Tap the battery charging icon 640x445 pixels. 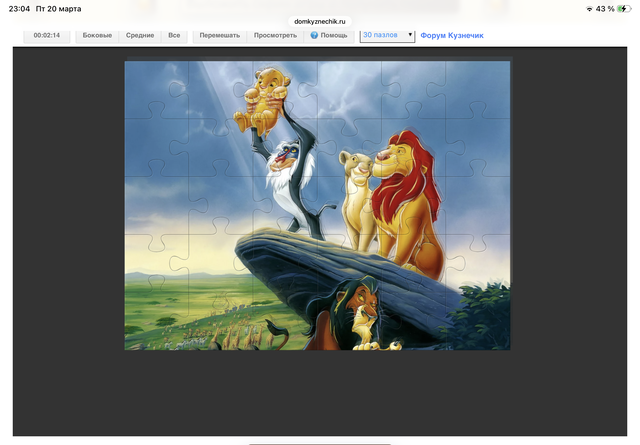click(624, 9)
